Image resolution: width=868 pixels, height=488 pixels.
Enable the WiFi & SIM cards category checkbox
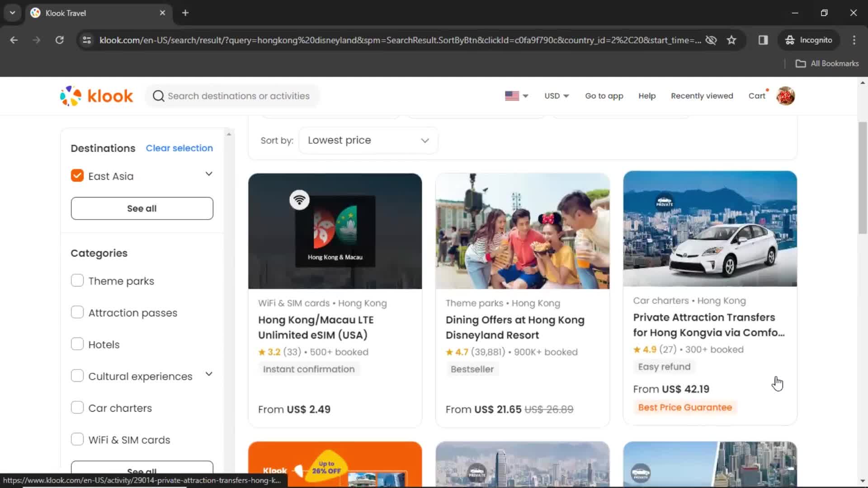(x=76, y=439)
